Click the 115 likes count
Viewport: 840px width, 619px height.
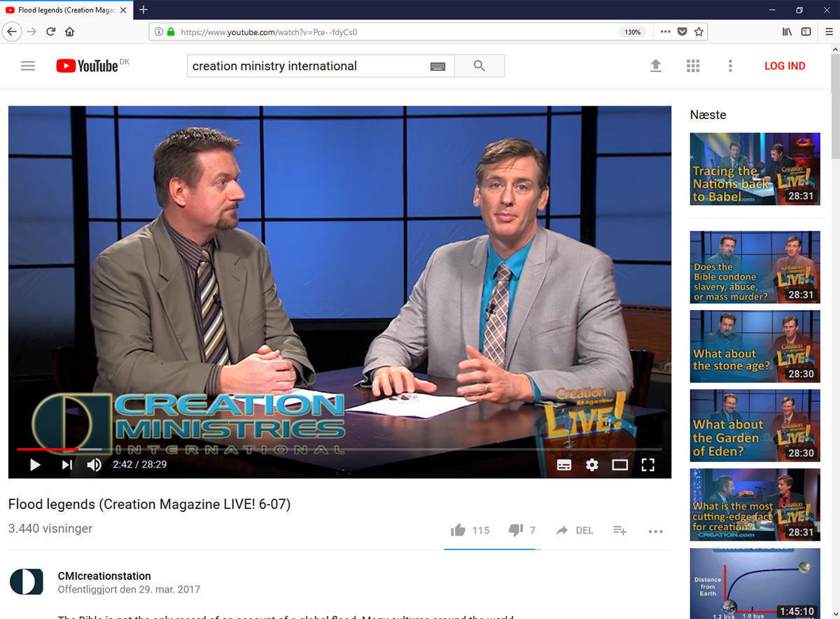[x=481, y=531]
